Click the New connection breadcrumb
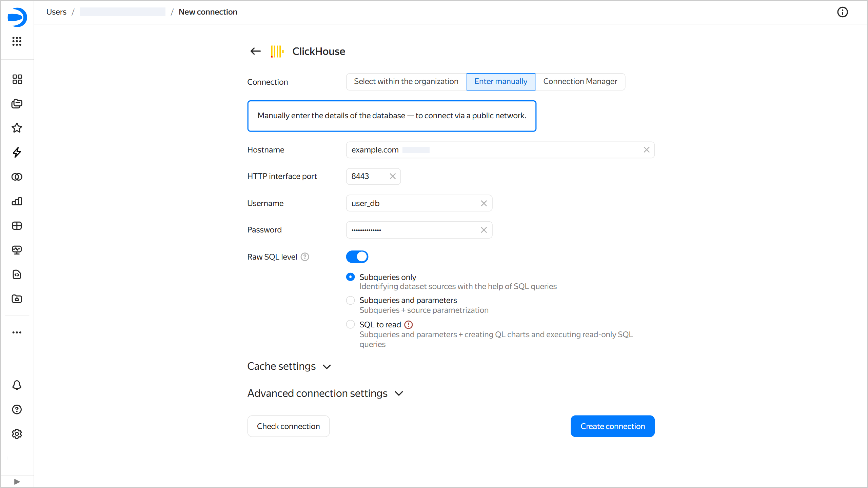 point(208,12)
